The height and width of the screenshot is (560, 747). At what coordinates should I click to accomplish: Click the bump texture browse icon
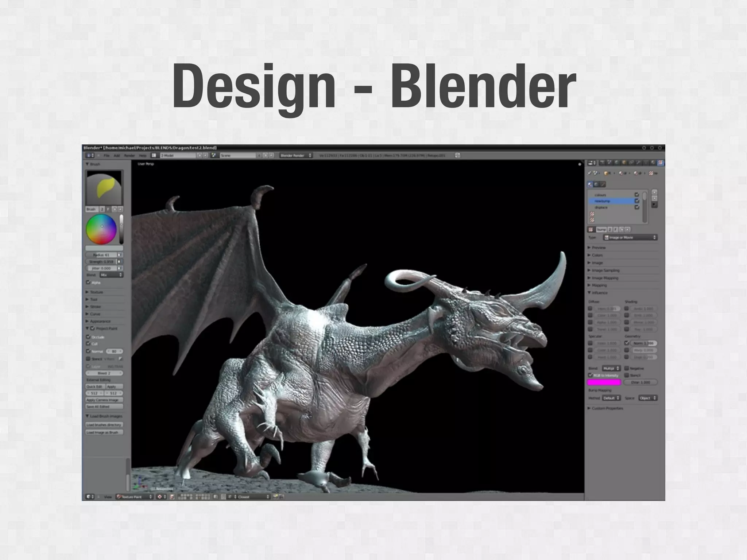pyautogui.click(x=591, y=229)
